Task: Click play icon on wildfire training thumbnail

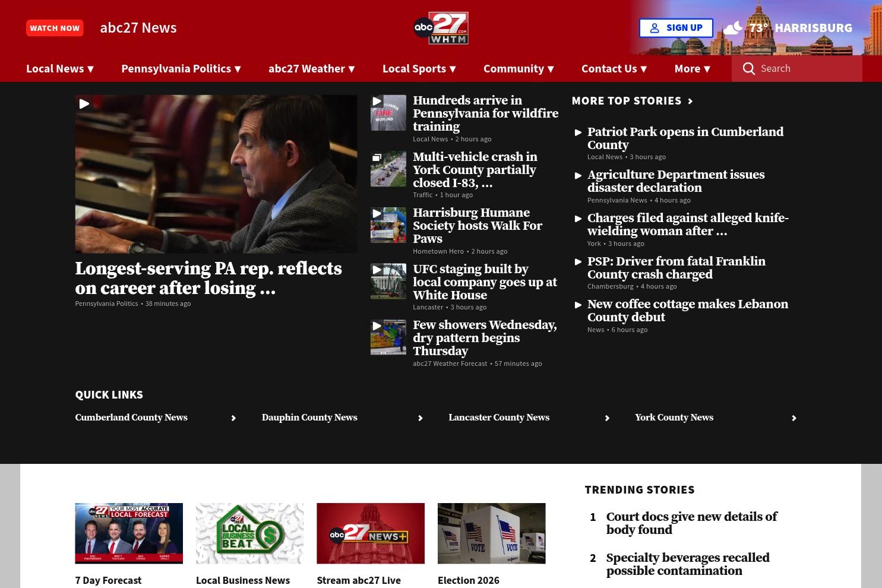Action: [377, 102]
